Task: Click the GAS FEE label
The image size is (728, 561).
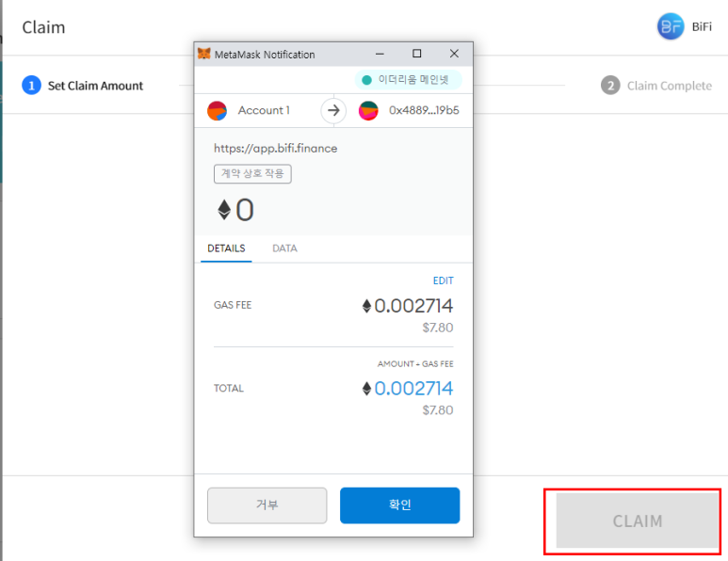Action: (x=233, y=305)
